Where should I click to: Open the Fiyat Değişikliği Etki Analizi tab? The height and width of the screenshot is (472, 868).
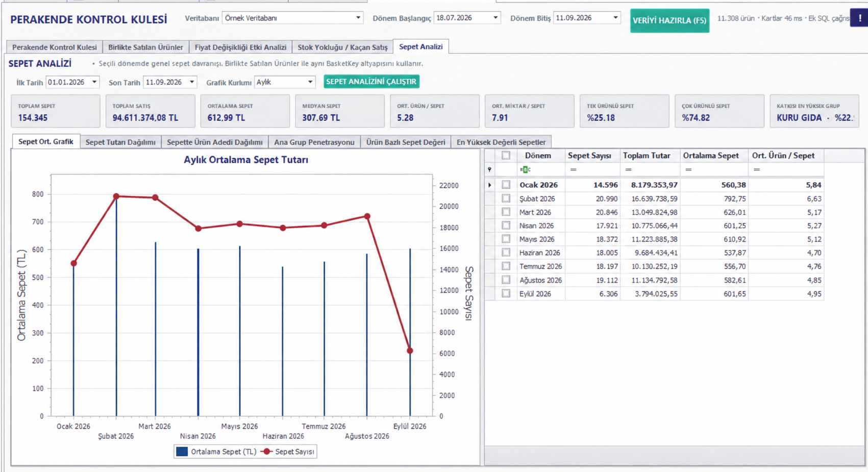coord(240,47)
